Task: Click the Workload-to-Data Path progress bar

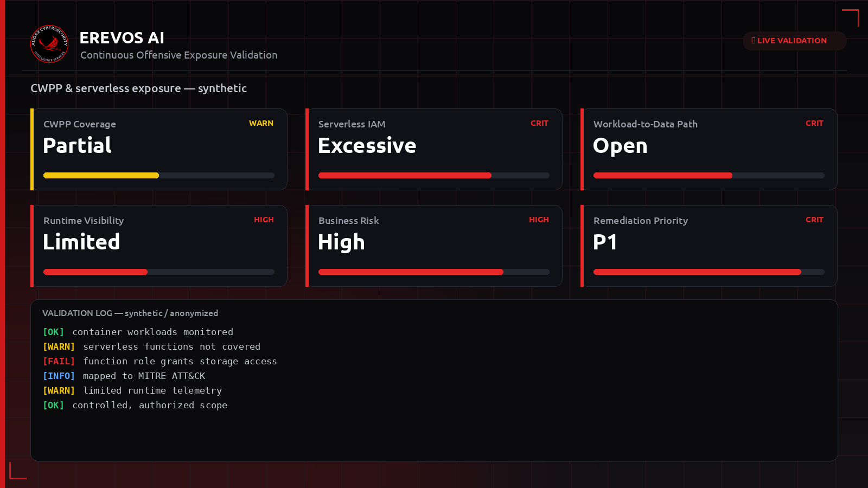Action: [709, 176]
